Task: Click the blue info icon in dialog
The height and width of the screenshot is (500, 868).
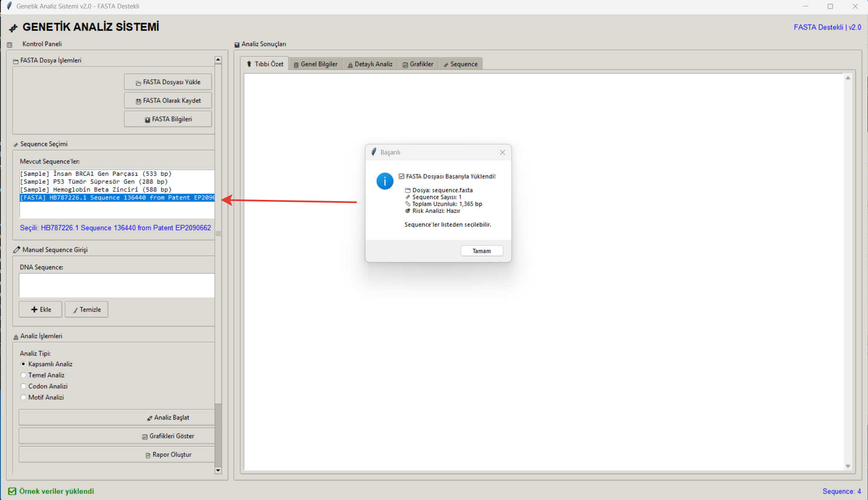Action: point(384,181)
